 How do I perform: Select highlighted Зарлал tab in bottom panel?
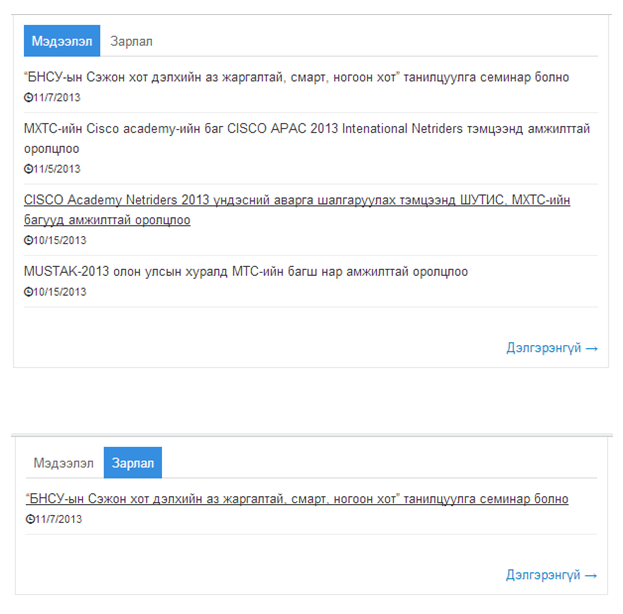133,463
